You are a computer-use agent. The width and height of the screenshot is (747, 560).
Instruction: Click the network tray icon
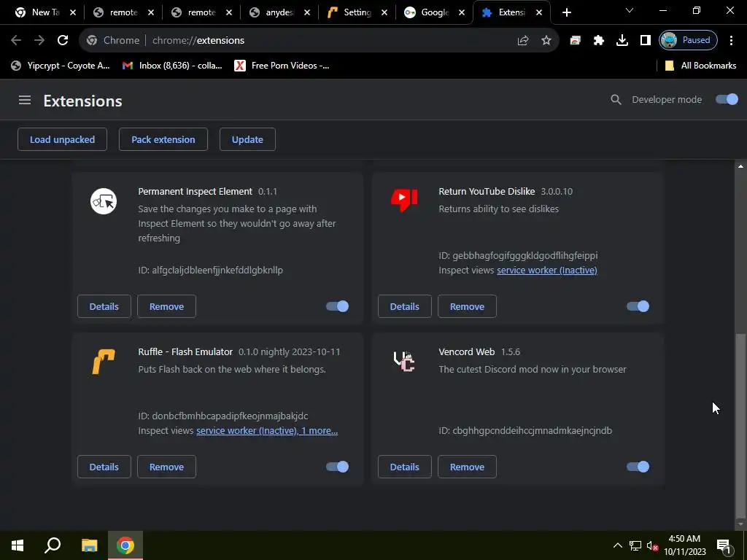(x=635, y=545)
